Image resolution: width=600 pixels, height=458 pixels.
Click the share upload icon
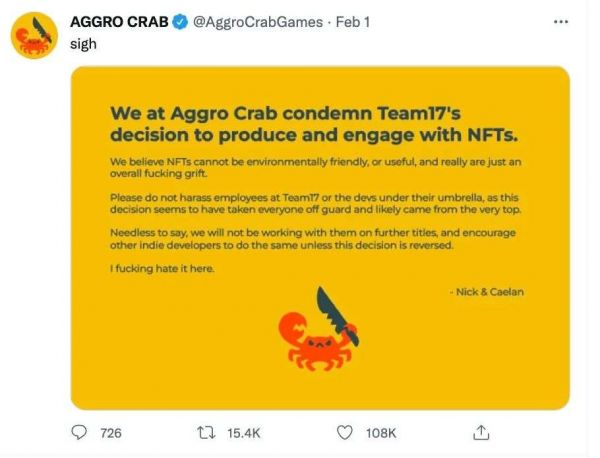481,432
